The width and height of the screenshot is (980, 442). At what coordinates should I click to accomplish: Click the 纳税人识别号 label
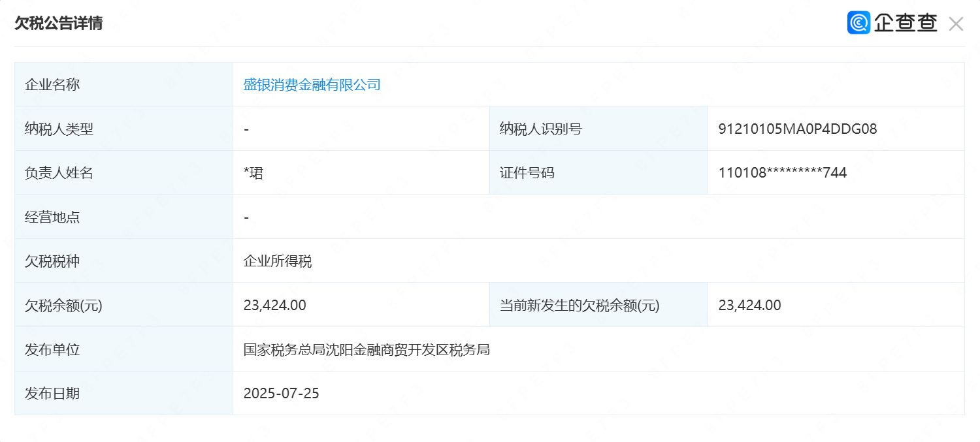coord(540,129)
